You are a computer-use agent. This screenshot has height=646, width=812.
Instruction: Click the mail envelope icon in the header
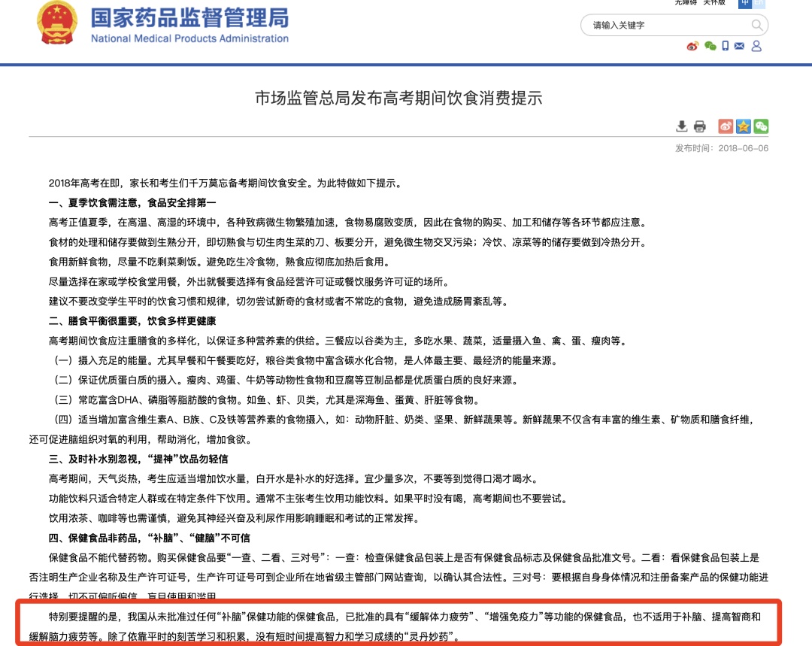point(739,46)
